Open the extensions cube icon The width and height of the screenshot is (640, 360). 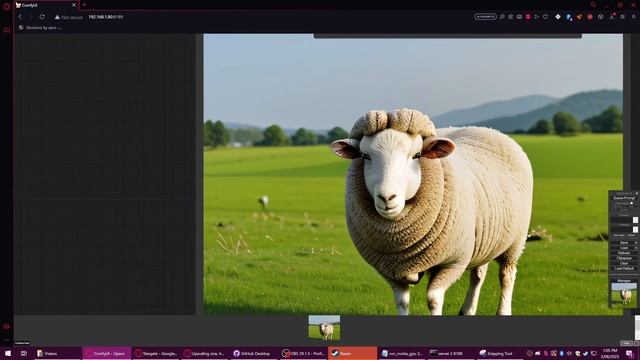click(x=600, y=17)
